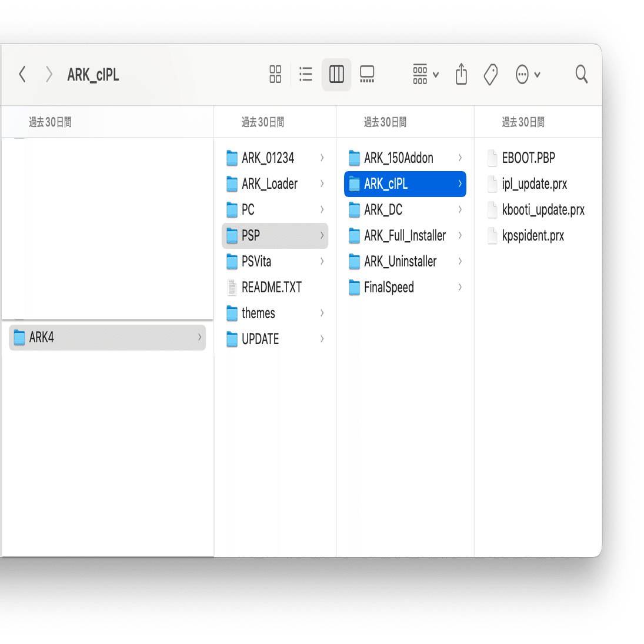Click the EBOOT.PBP file icon
The height and width of the screenshot is (644, 644).
pyautogui.click(x=492, y=158)
